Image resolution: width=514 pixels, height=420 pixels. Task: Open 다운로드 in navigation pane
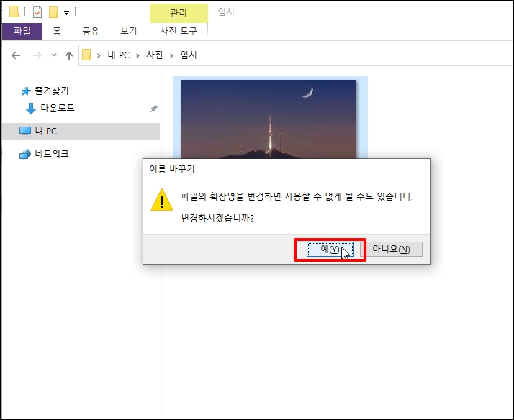coord(58,108)
